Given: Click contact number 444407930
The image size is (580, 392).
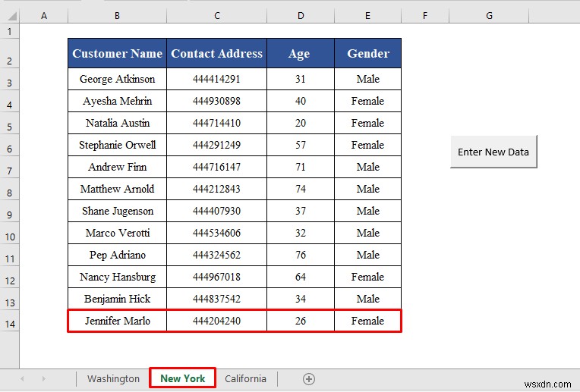Looking at the screenshot, I should [217, 211].
